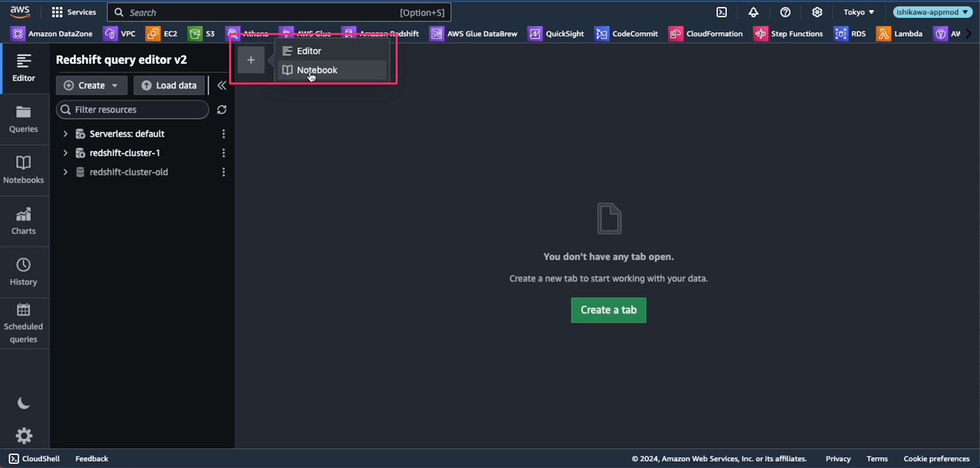The height and width of the screenshot is (468, 980).
Task: Open options menu for Serverless: default
Action: (223, 134)
